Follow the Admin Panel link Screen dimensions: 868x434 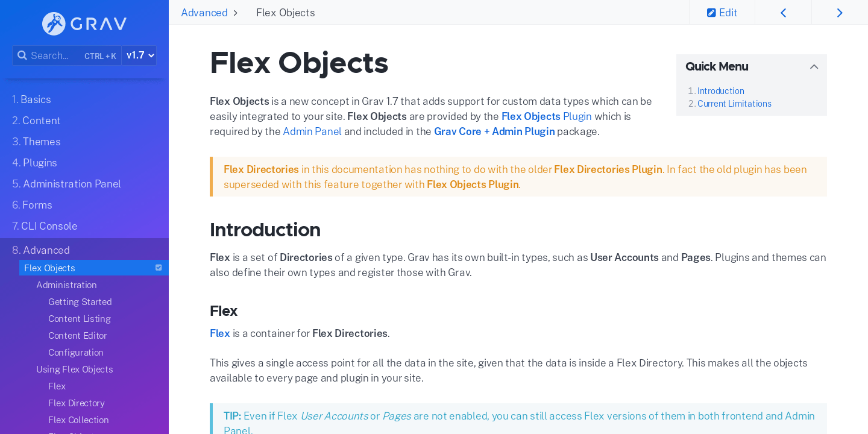[x=312, y=131]
